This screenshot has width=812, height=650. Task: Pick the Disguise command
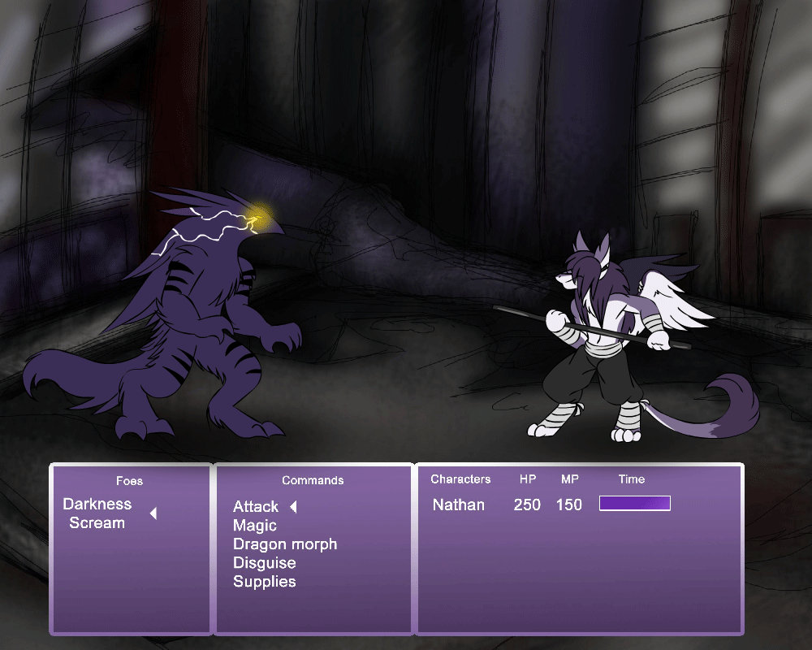264,563
